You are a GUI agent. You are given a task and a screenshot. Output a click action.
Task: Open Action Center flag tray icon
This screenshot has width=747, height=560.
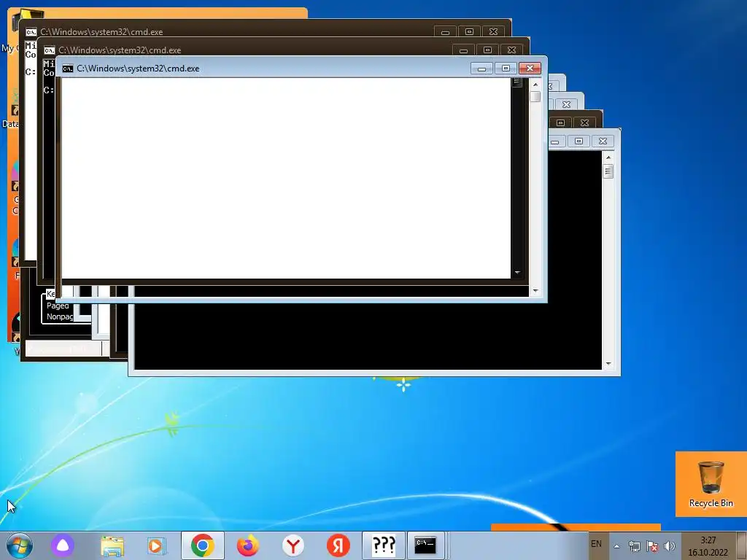(652, 546)
